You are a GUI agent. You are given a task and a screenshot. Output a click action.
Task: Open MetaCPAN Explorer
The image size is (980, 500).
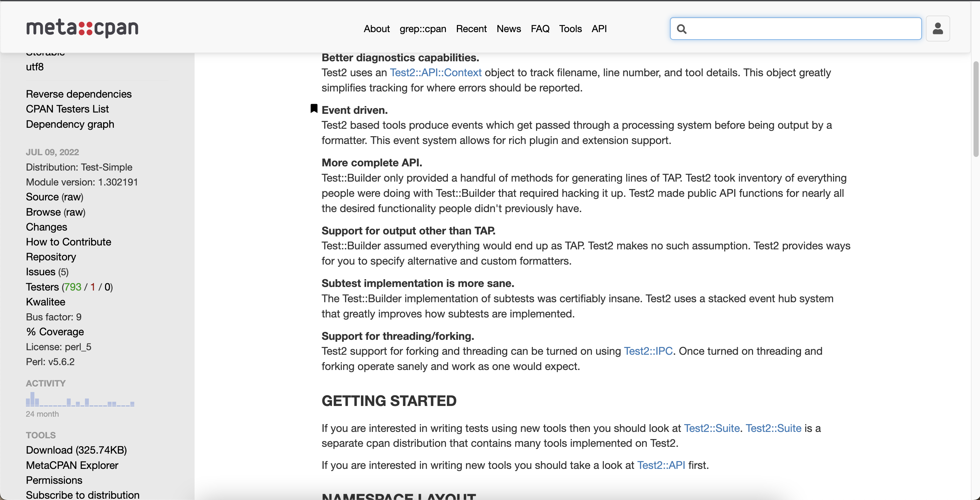(72, 465)
